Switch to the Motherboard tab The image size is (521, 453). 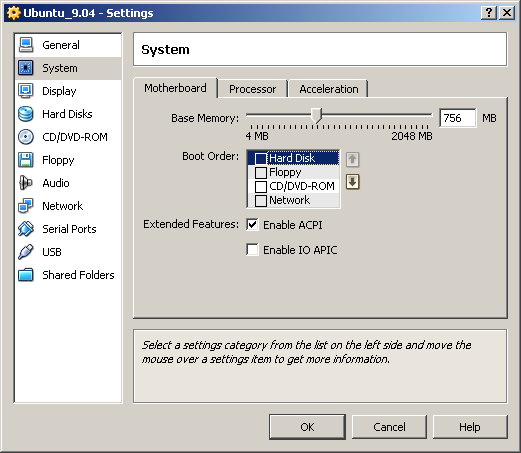(x=175, y=88)
